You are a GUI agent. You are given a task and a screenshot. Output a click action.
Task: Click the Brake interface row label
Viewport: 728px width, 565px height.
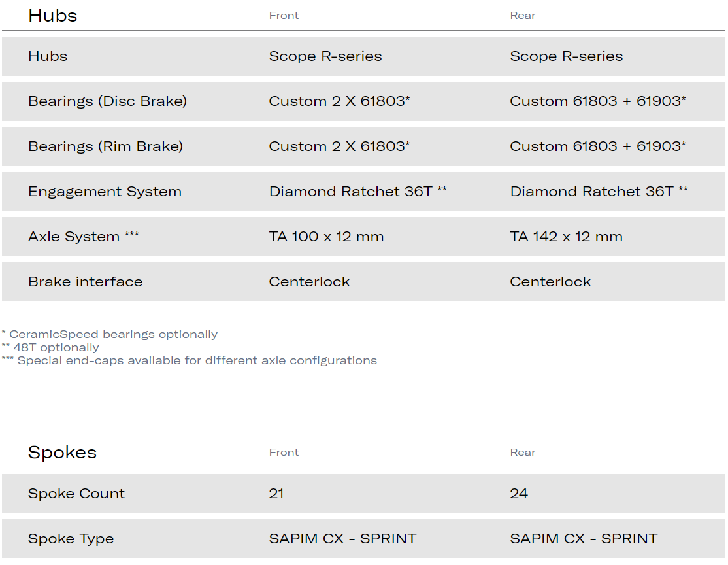coord(85,282)
